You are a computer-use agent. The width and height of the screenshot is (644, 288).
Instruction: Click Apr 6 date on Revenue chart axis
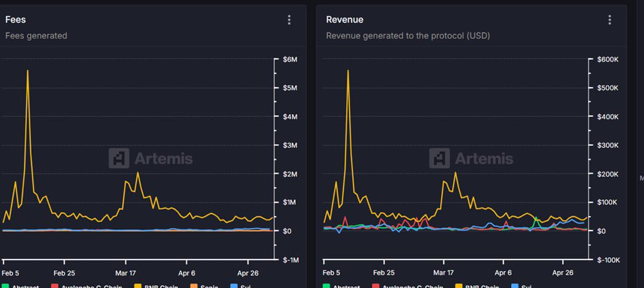pyautogui.click(x=503, y=273)
